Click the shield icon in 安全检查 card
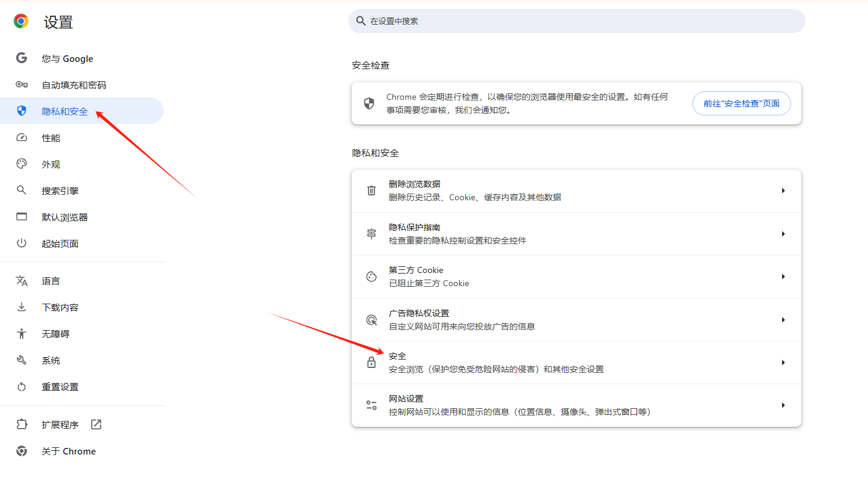The width and height of the screenshot is (868, 493). click(x=369, y=103)
